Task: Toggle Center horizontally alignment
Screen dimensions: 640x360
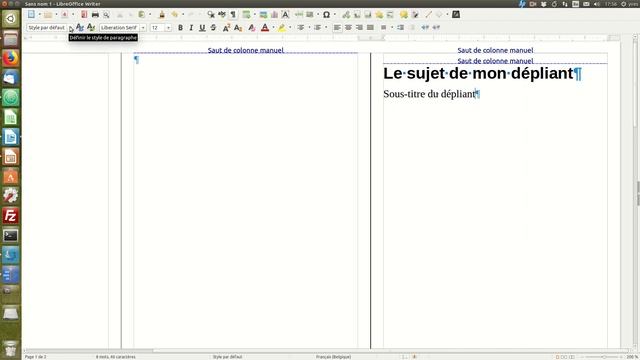Action: tap(348, 27)
